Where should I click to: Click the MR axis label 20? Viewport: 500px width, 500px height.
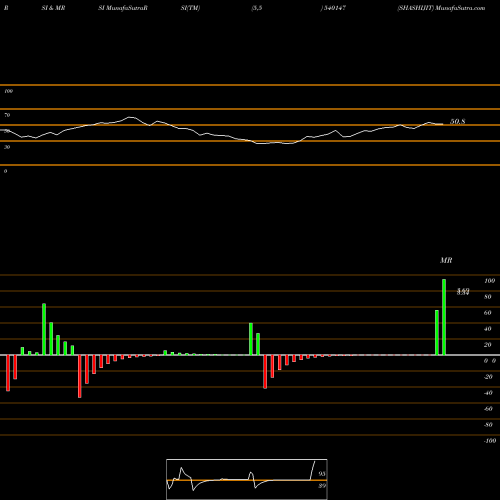488,345
